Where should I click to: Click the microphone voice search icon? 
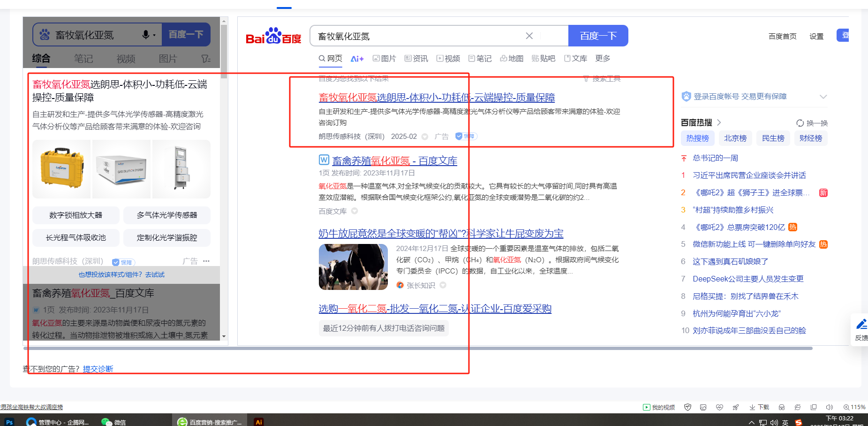(146, 35)
